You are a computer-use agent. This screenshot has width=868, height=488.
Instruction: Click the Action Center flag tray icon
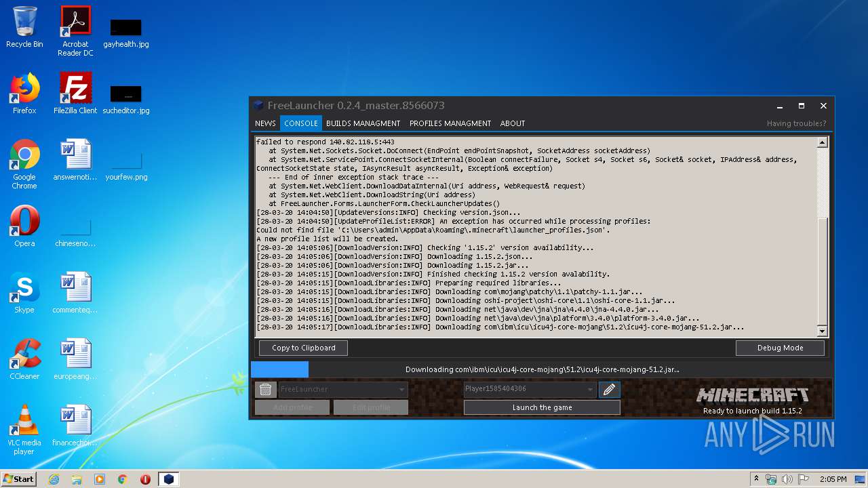pos(804,479)
